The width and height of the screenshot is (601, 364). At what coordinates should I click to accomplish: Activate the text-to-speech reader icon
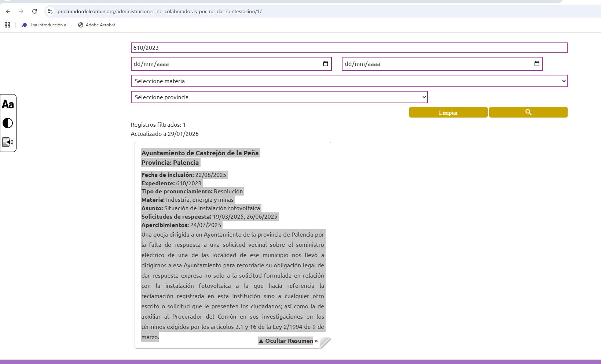click(x=8, y=142)
